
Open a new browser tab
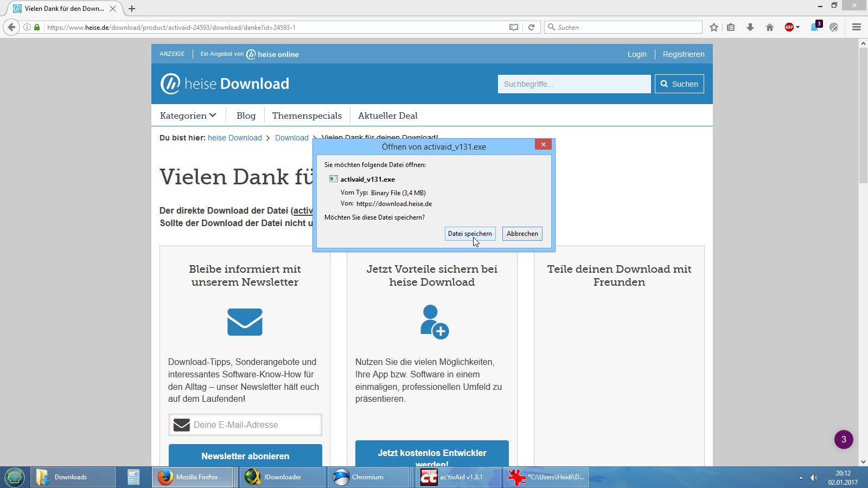(x=132, y=9)
